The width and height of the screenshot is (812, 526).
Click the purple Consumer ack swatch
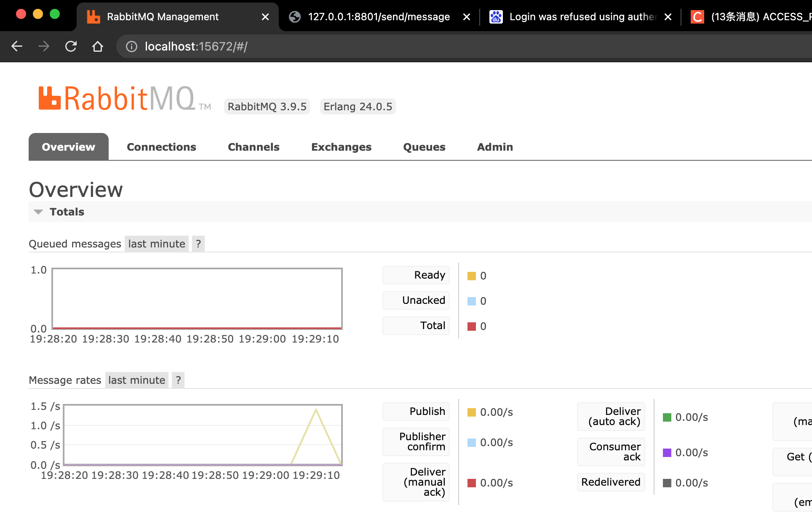[x=667, y=453]
